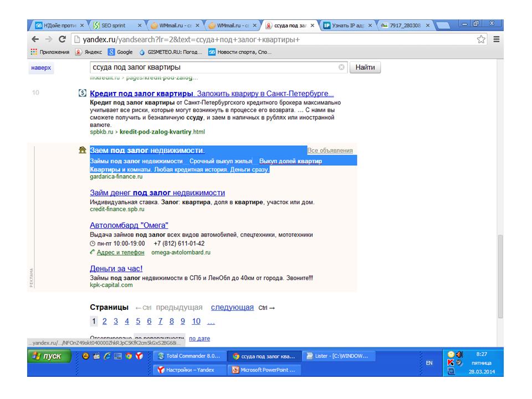The width and height of the screenshot is (532, 399).
Task: Go to results page 2
Action: tap(105, 321)
